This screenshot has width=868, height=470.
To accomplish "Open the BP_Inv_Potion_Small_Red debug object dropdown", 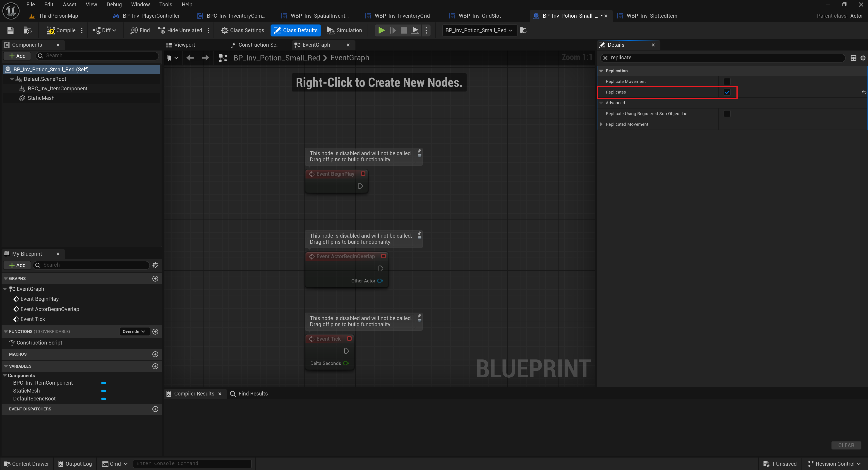I will [479, 30].
